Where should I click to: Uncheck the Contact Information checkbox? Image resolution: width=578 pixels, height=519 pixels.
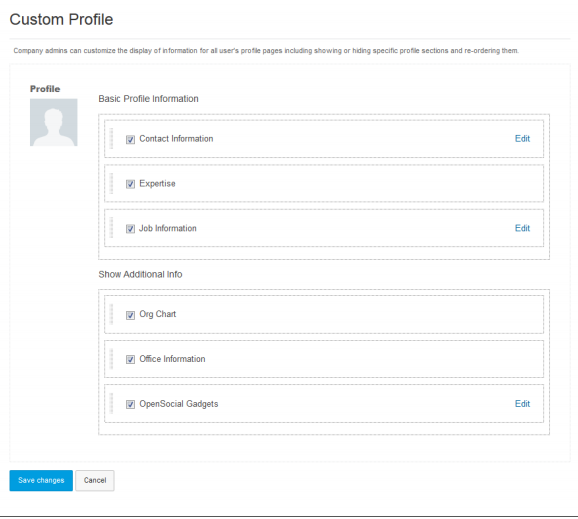point(130,139)
